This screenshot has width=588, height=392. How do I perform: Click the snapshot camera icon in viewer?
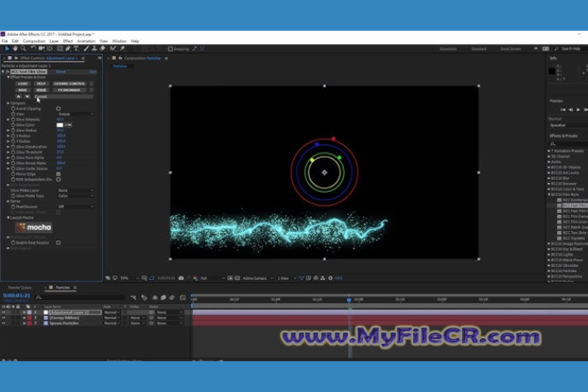click(x=181, y=278)
